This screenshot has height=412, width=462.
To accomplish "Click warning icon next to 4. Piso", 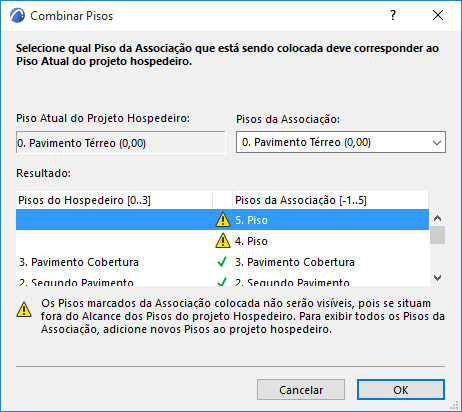I will pos(223,241).
